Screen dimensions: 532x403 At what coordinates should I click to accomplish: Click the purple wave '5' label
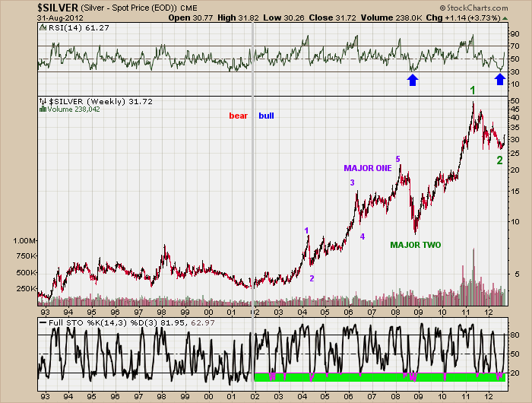click(x=398, y=159)
